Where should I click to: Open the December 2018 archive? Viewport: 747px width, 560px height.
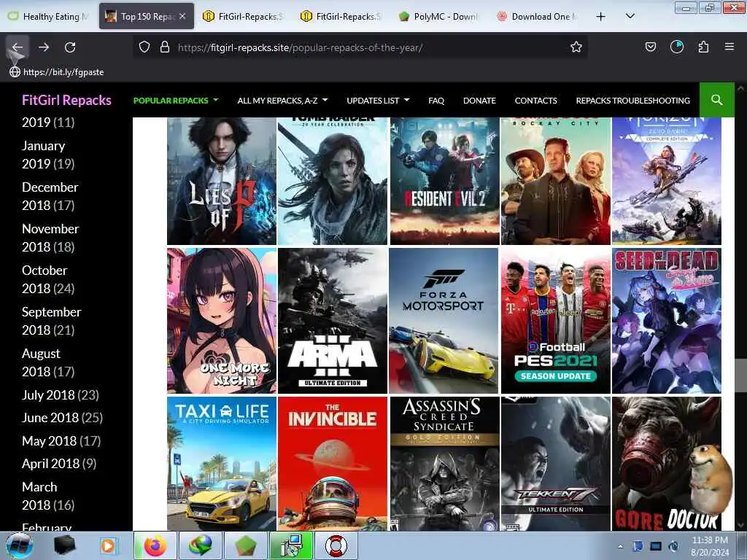coord(50,196)
